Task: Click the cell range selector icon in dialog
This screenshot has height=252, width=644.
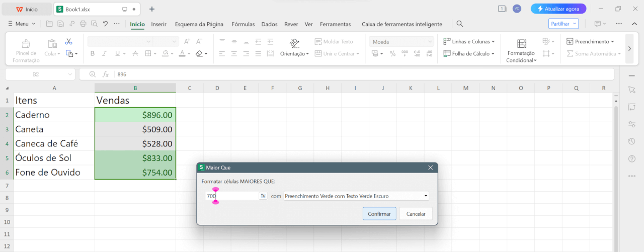Action: click(263, 196)
